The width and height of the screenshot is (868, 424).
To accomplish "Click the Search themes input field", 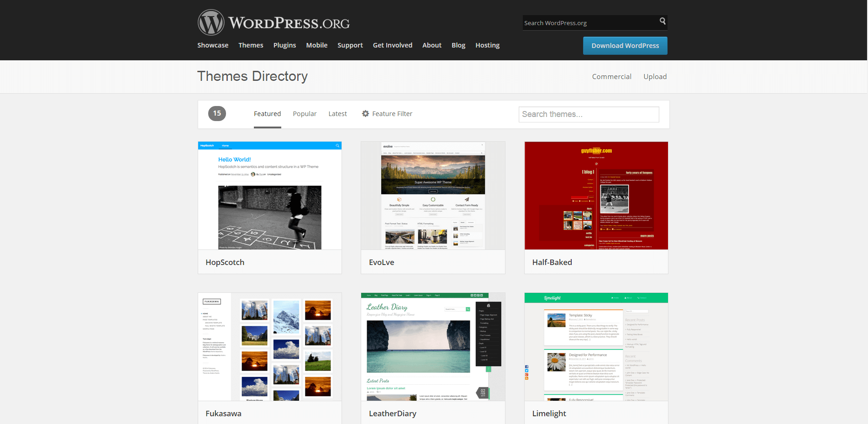I will click(x=589, y=114).
